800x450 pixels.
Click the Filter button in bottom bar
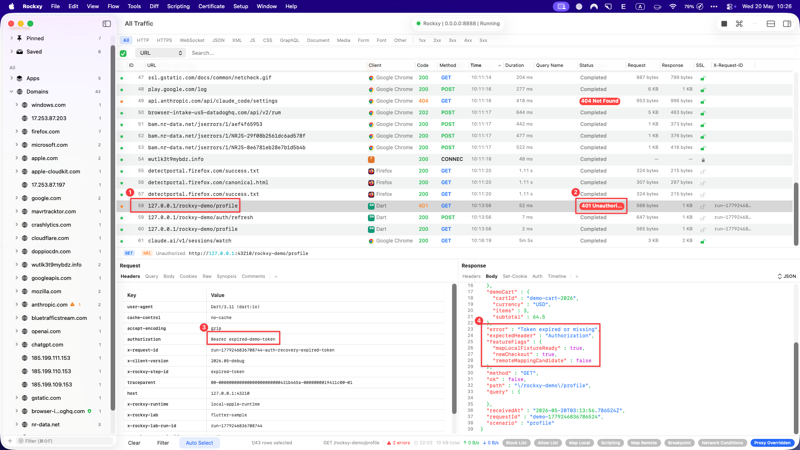pos(163,443)
